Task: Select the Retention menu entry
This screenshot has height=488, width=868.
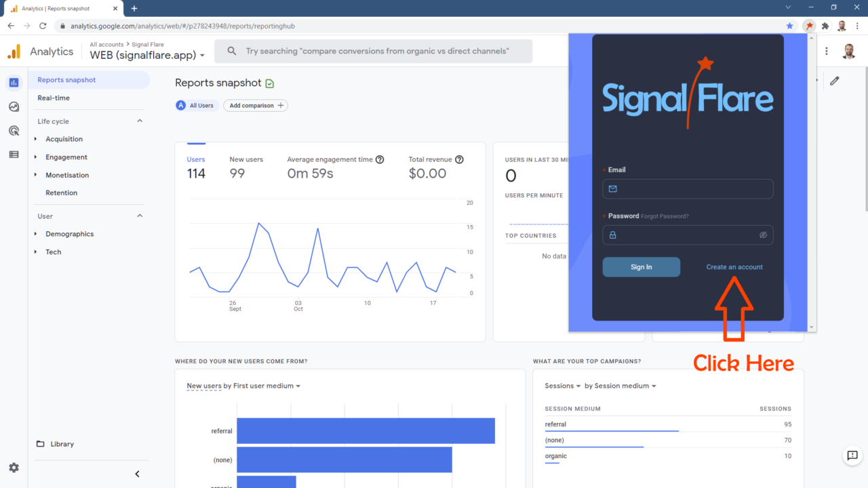Action: 61,192
